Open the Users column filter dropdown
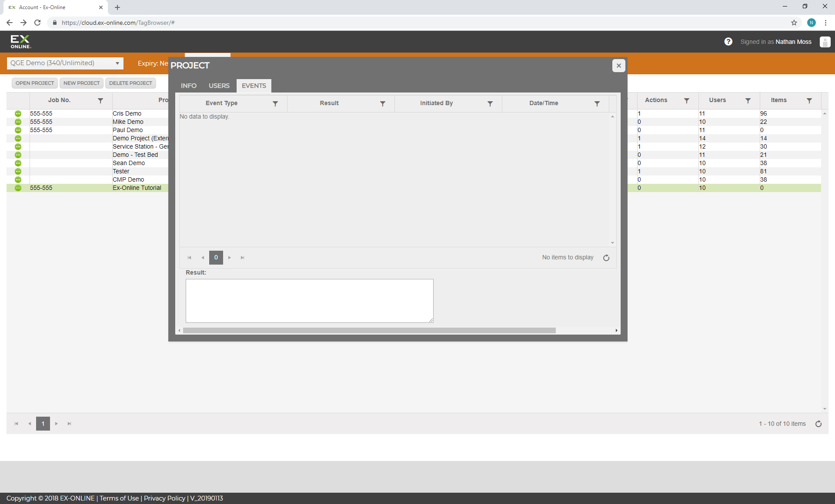The image size is (835, 504). click(748, 100)
